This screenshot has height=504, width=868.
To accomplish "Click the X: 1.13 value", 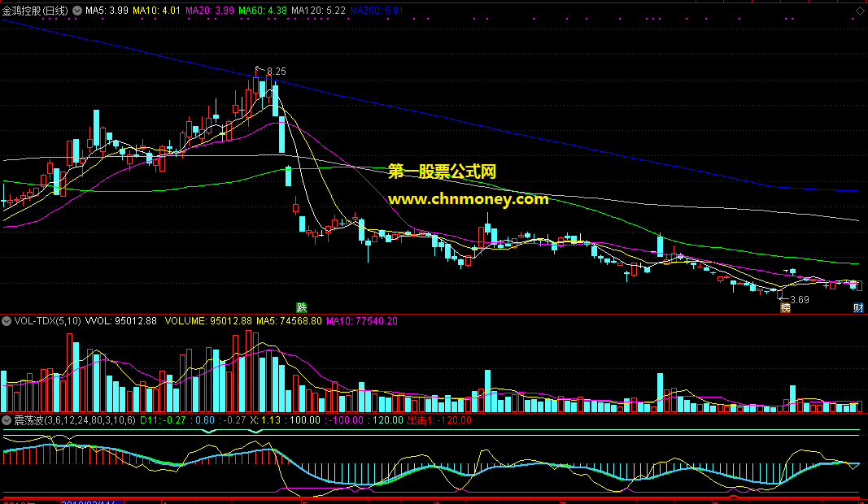I will click(x=265, y=420).
